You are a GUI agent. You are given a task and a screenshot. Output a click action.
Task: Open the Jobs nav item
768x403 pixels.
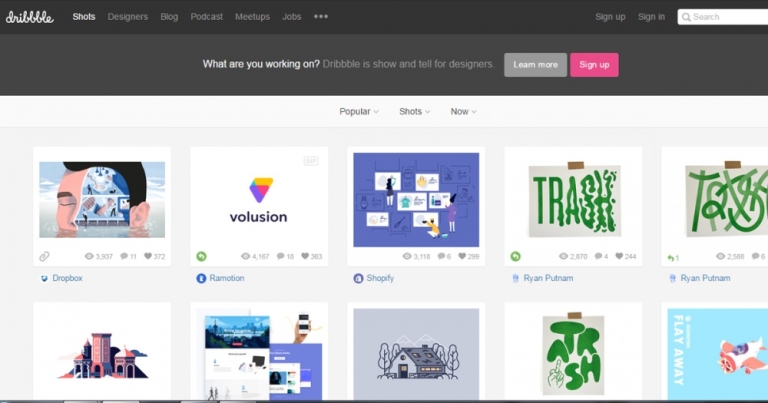coord(291,17)
